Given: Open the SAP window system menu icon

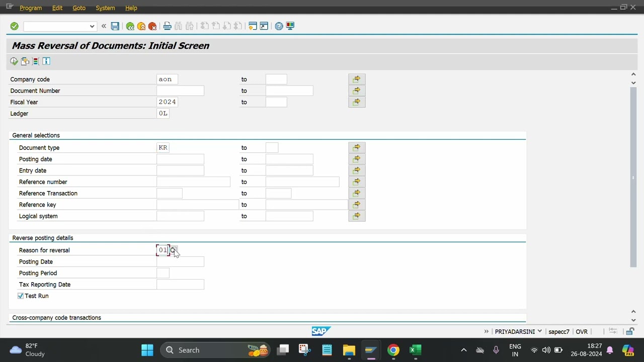Looking at the screenshot, I should pos(9,7).
